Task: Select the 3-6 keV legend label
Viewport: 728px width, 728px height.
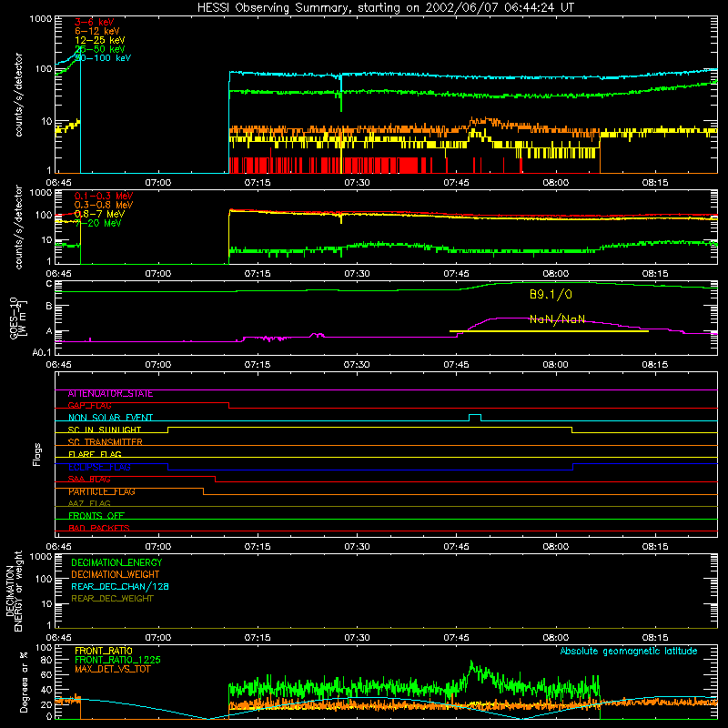Action: coord(95,22)
